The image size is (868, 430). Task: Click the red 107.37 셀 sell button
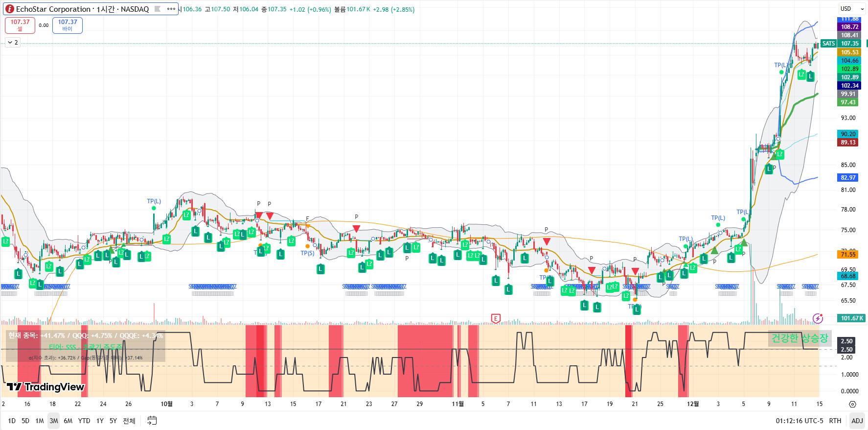[x=20, y=25]
